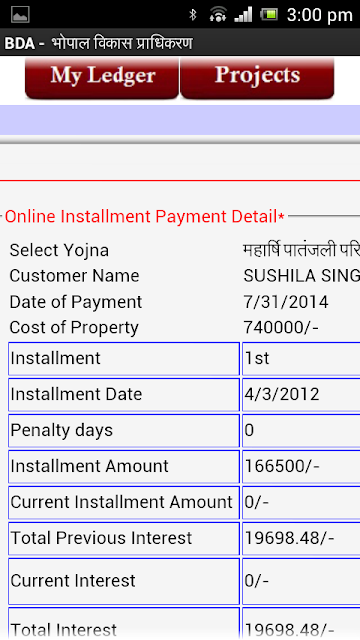Viewport: 360px width, 640px height.
Task: Tap the Current Interest value 0/-
Action: pos(301,581)
